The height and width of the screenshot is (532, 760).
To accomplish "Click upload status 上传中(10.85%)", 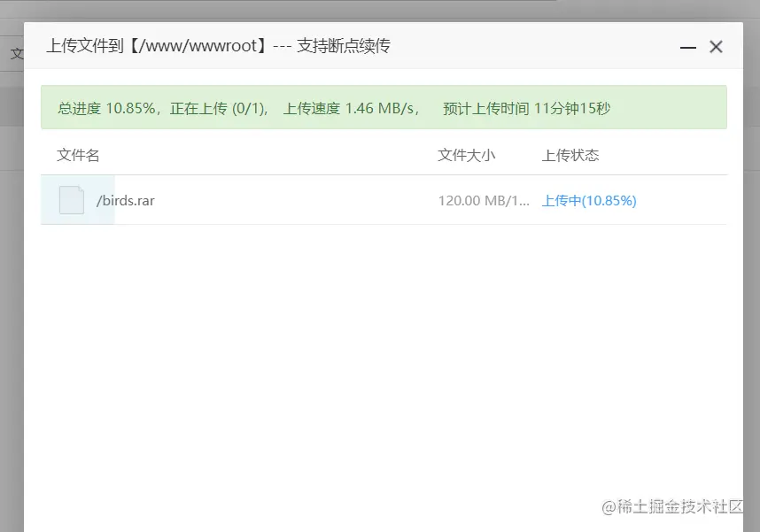I will pos(589,201).
